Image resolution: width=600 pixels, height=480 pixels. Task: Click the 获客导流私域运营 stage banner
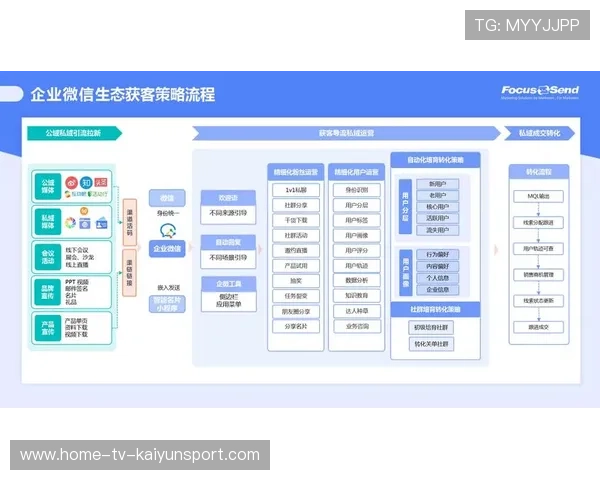tap(346, 133)
